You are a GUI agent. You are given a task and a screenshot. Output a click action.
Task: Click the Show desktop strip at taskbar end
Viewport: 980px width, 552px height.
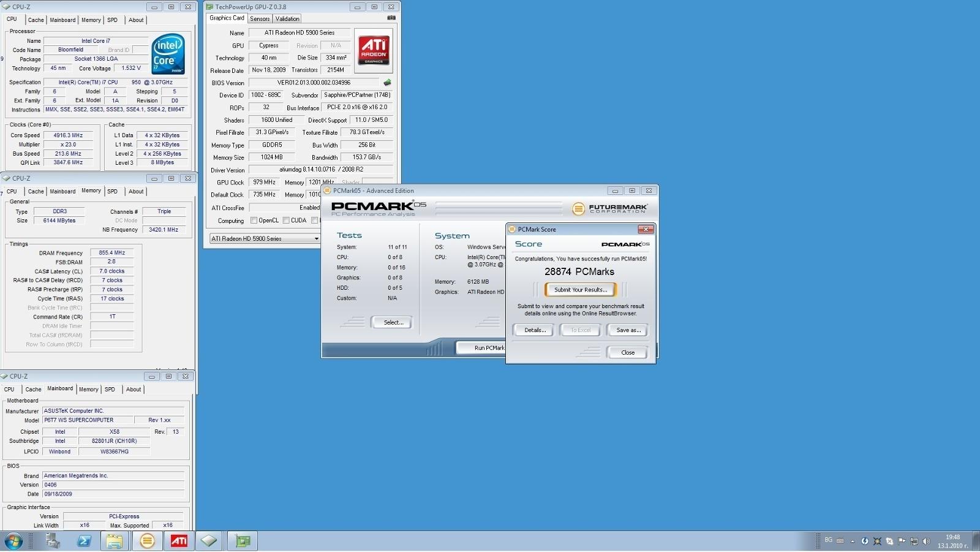(975, 541)
